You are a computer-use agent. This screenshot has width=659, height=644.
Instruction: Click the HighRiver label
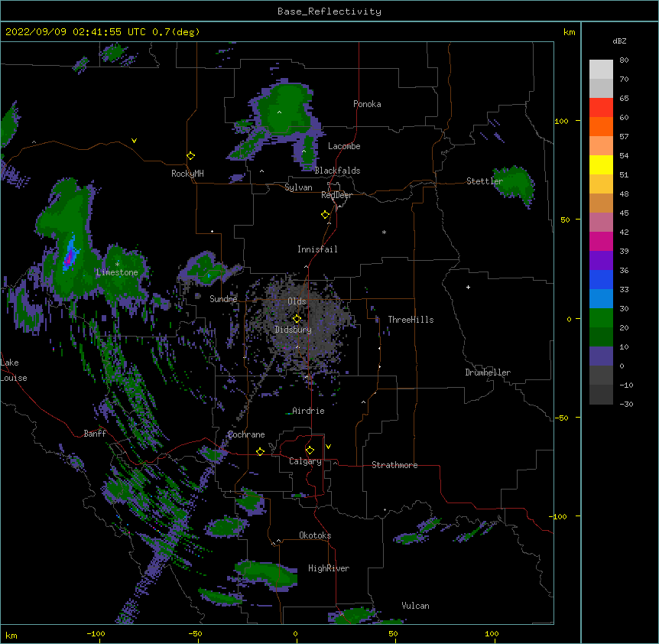click(329, 568)
